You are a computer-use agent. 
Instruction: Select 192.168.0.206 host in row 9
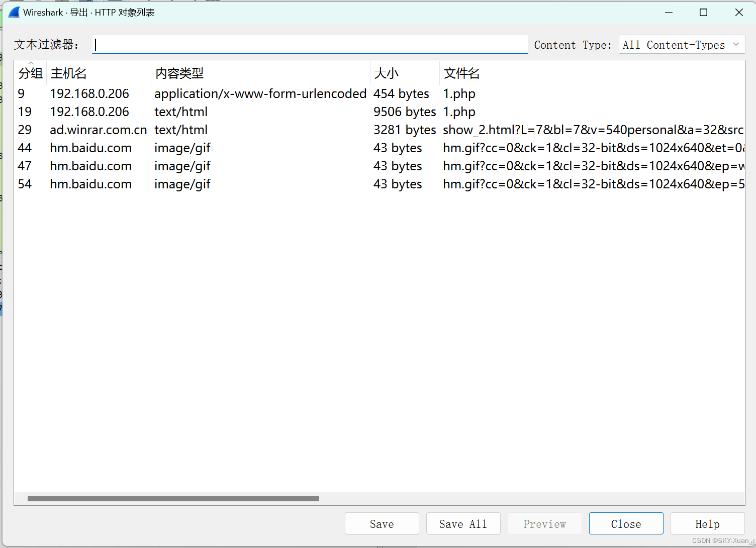pyautogui.click(x=89, y=93)
